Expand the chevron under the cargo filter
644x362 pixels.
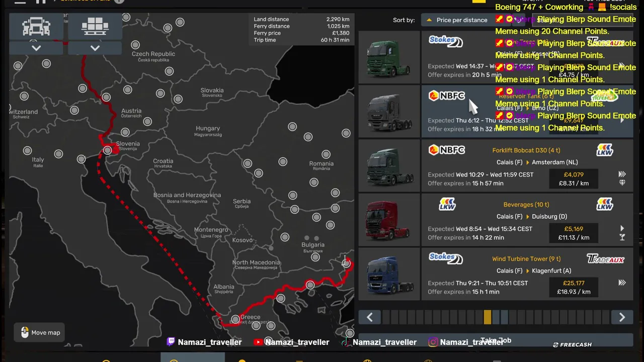(x=95, y=48)
